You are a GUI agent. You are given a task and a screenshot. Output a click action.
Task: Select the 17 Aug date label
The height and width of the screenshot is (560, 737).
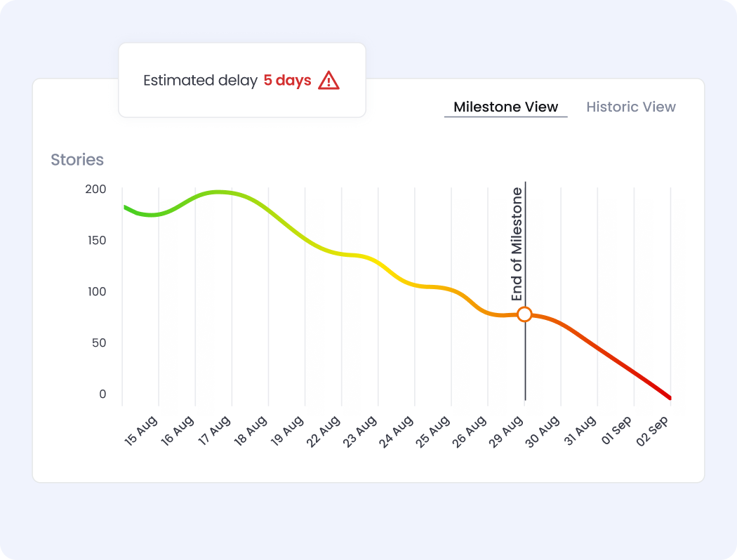(214, 430)
